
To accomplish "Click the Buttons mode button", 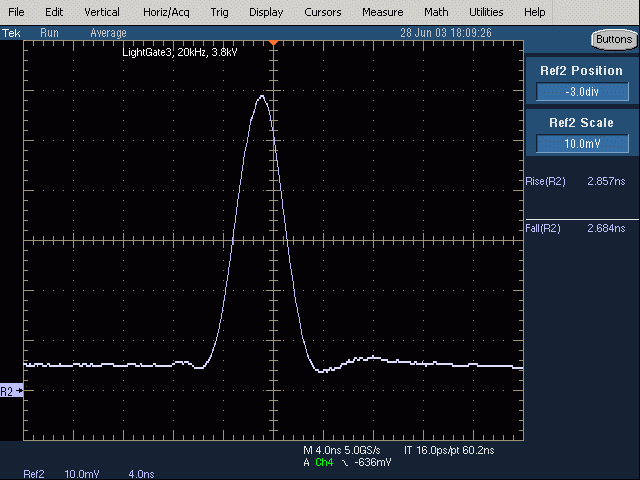I will tap(614, 40).
